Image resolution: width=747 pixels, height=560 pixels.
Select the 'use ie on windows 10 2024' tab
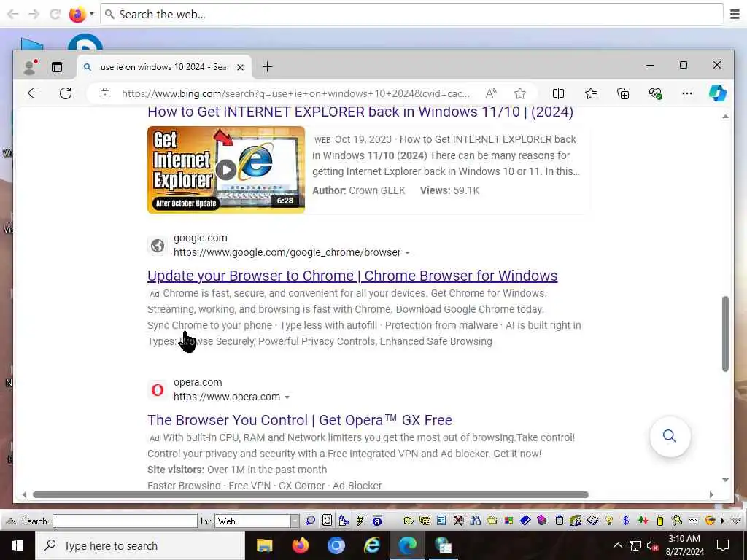click(164, 67)
